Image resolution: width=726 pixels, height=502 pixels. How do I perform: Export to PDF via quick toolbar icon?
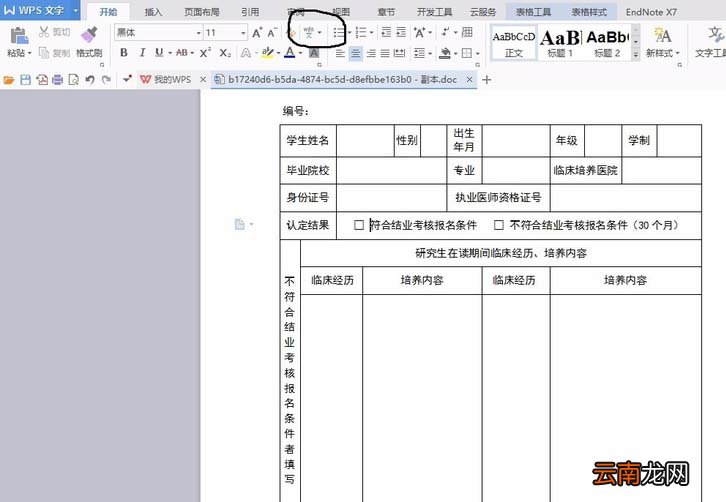(42, 80)
